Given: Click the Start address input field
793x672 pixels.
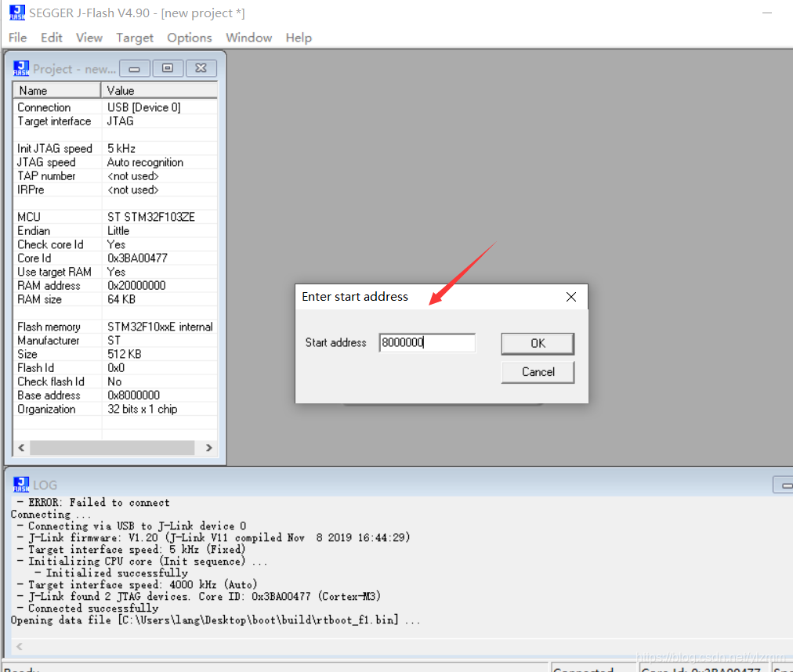Looking at the screenshot, I should click(x=427, y=343).
